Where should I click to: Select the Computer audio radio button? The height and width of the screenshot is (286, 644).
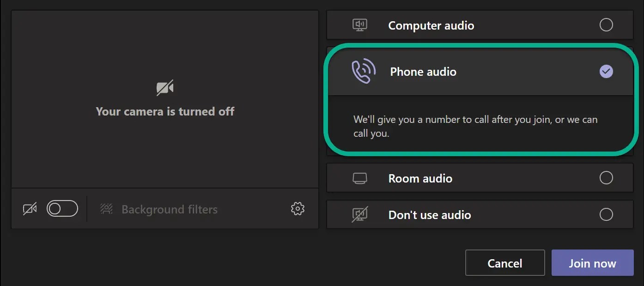(606, 25)
